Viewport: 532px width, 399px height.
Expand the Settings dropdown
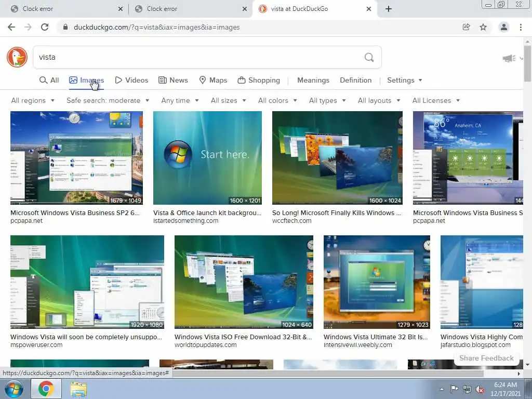point(404,80)
